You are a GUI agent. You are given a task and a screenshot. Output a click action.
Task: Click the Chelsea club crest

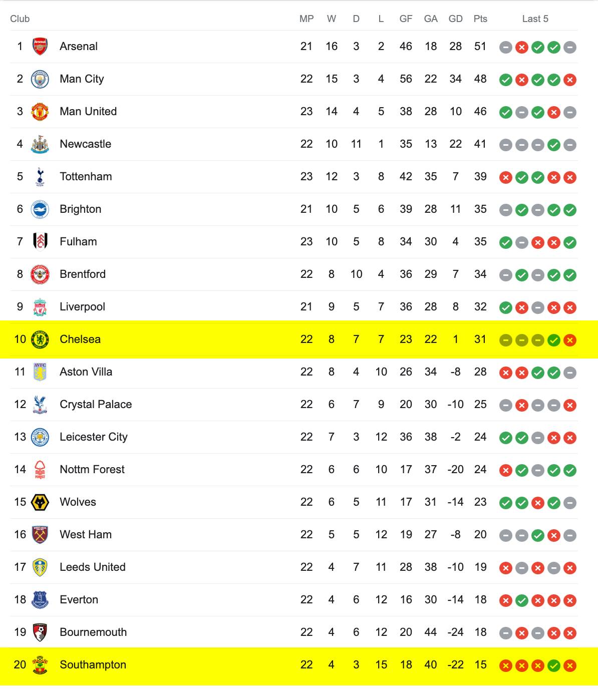click(x=40, y=339)
